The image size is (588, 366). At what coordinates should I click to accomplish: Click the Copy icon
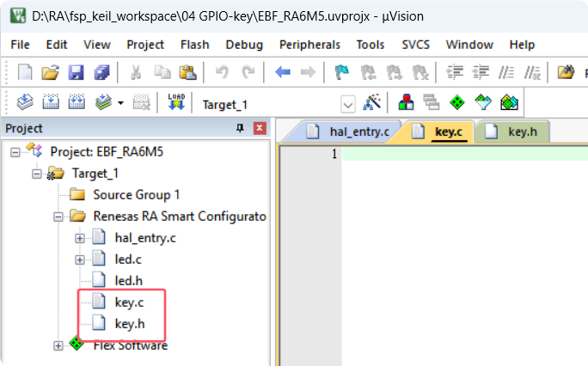point(162,72)
